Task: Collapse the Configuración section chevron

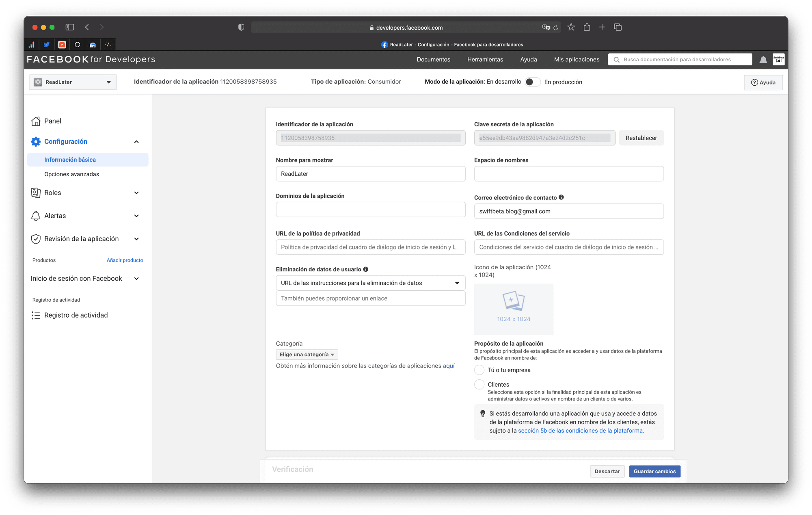Action: point(136,142)
